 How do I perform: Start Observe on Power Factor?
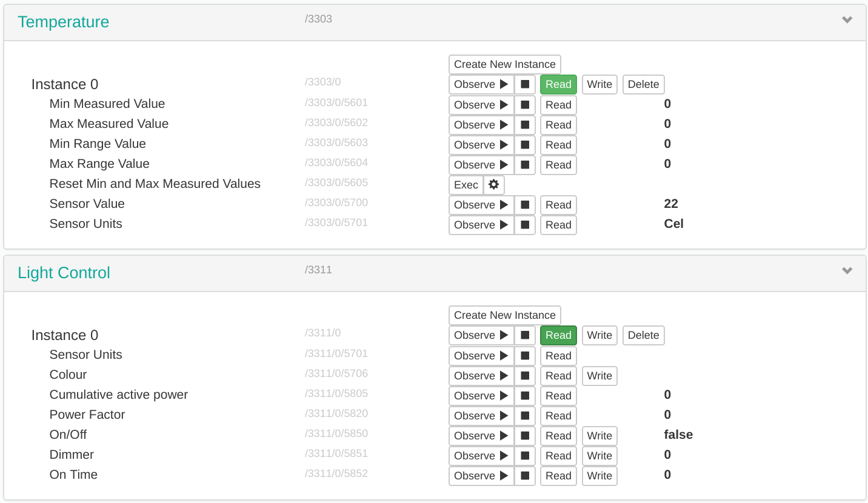[x=482, y=416]
